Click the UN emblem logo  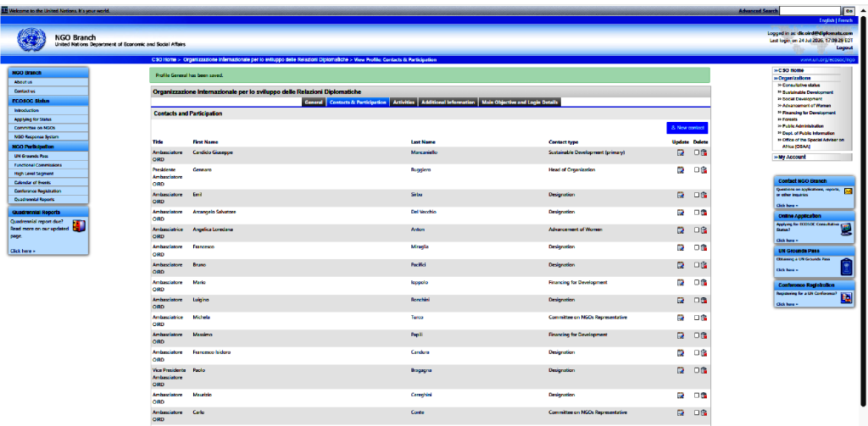click(32, 40)
